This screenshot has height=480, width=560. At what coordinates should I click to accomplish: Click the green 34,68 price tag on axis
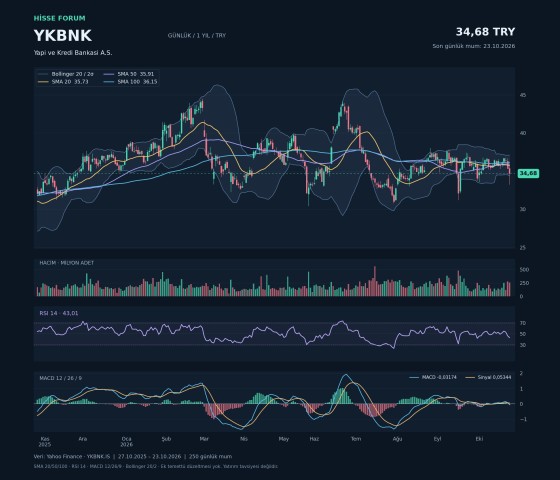point(528,173)
